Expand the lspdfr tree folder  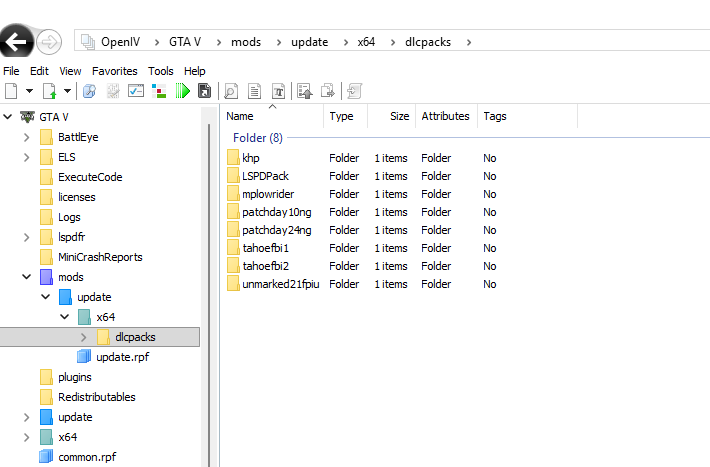[27, 237]
